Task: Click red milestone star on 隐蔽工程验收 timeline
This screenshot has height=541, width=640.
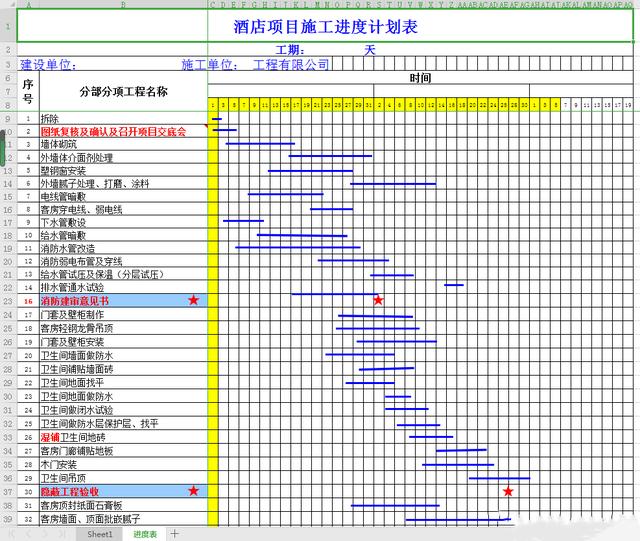Action: [x=508, y=491]
